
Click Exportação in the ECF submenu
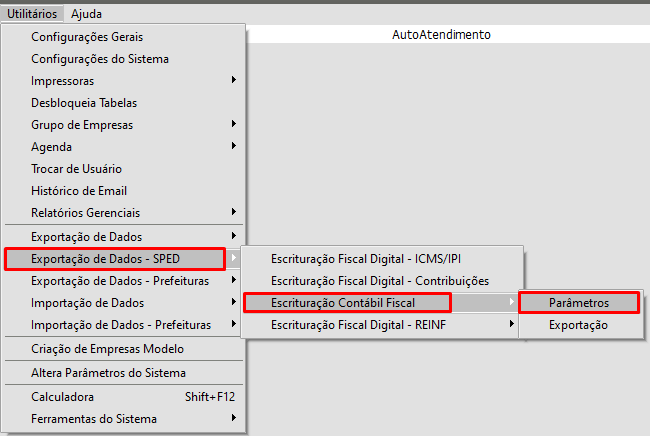point(579,325)
